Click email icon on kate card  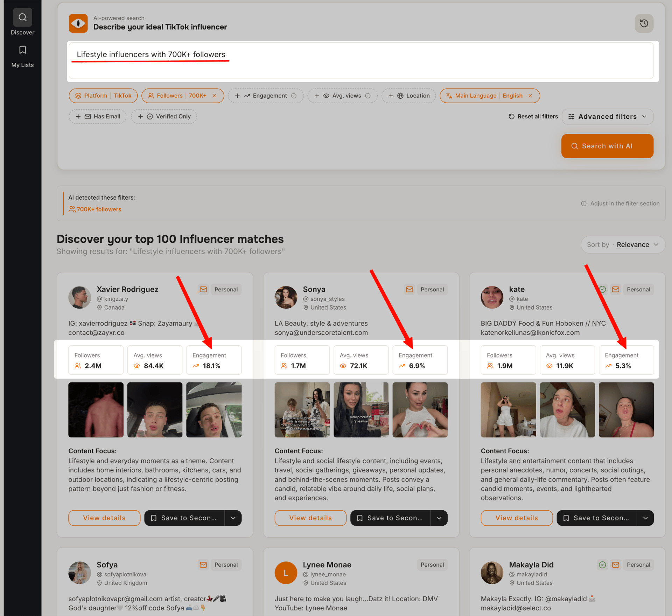coord(615,289)
